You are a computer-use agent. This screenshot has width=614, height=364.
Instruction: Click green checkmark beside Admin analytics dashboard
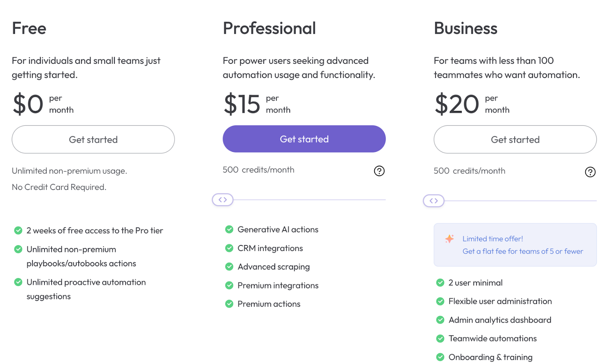tap(440, 320)
